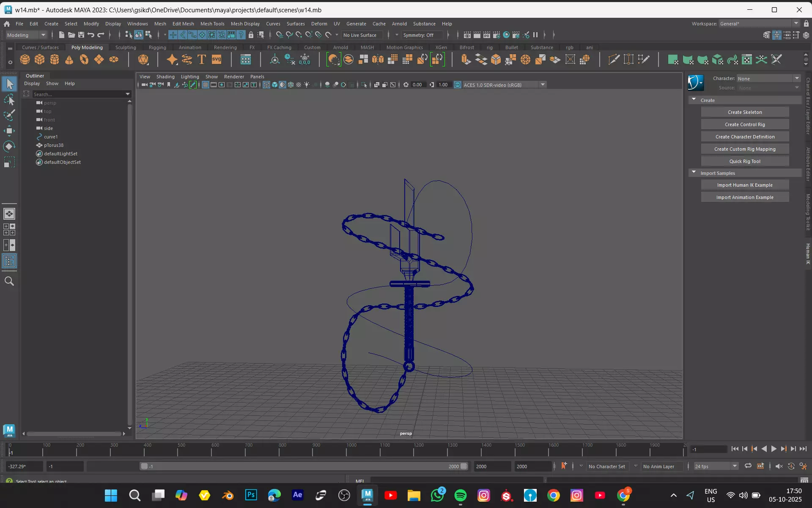
Task: Choose the Paint Selection tool
Action: click(9, 115)
